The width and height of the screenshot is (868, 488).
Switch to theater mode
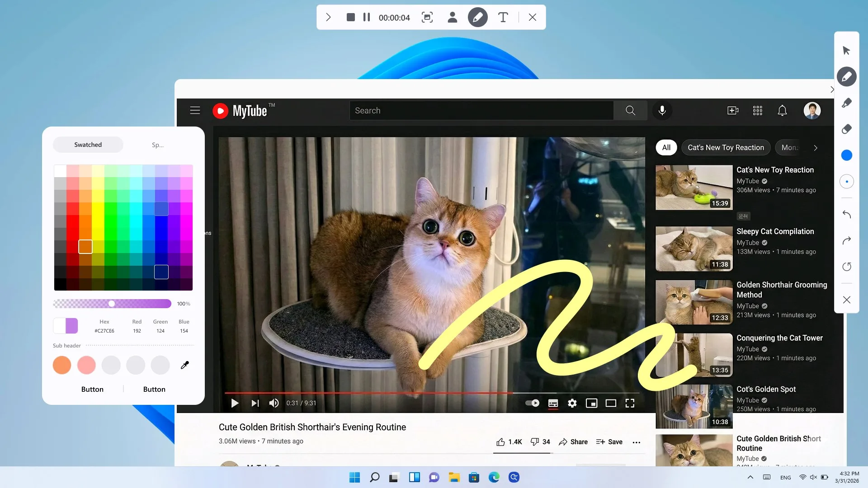tap(611, 403)
